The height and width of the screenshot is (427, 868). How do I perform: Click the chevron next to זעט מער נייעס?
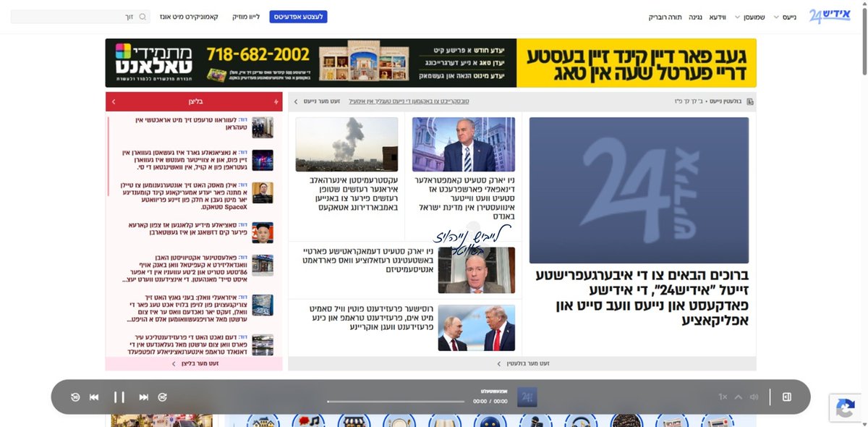[296, 102]
